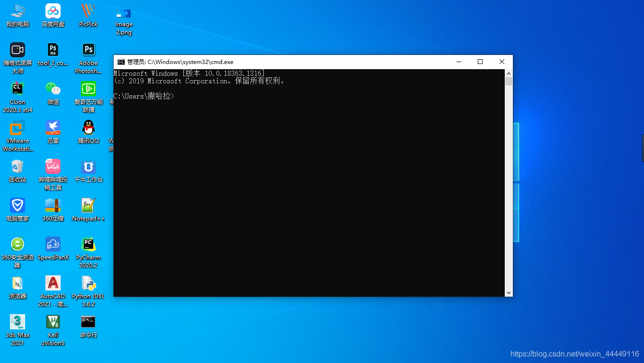Select the VMware Workstation shortcut
Screen dimensions: 644x363
tap(18, 136)
